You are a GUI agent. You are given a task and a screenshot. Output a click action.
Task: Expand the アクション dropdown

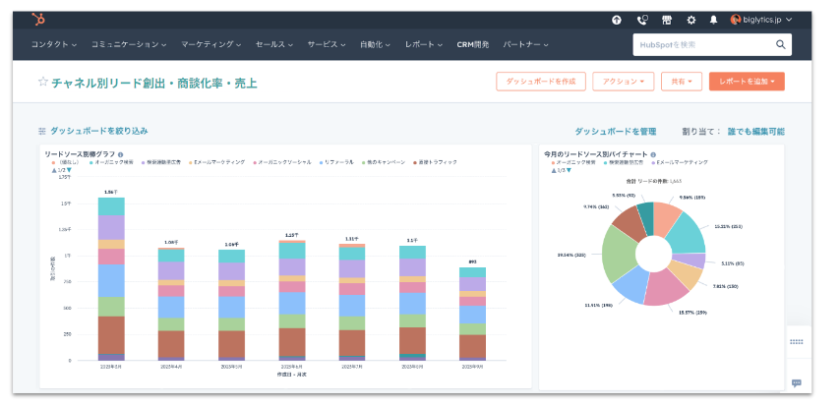tap(622, 82)
